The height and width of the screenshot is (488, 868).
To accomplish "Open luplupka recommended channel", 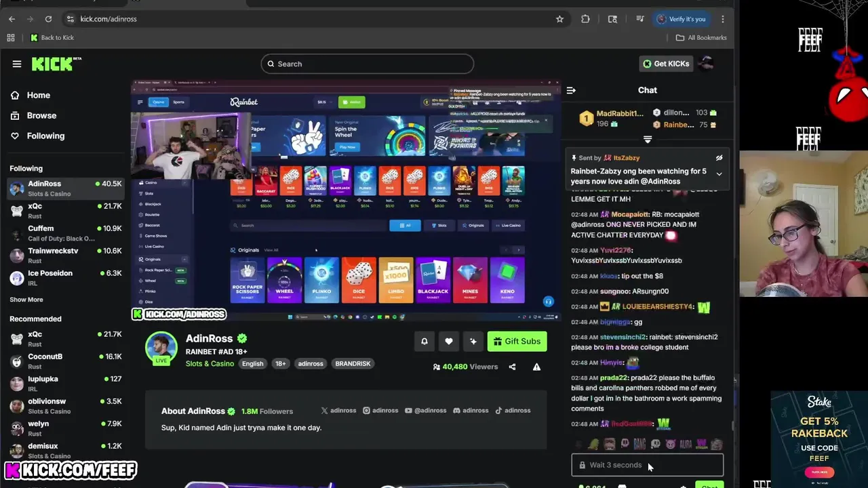I will click(66, 384).
